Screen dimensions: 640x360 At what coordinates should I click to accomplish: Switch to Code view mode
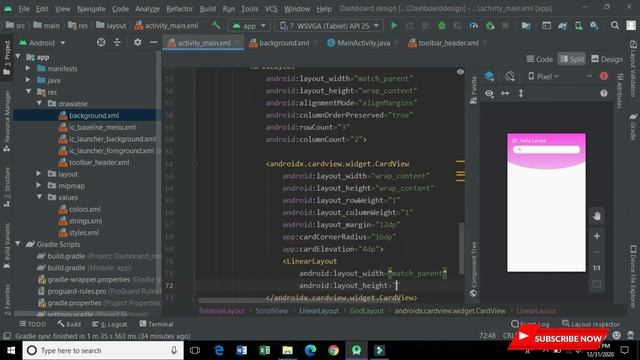540,59
